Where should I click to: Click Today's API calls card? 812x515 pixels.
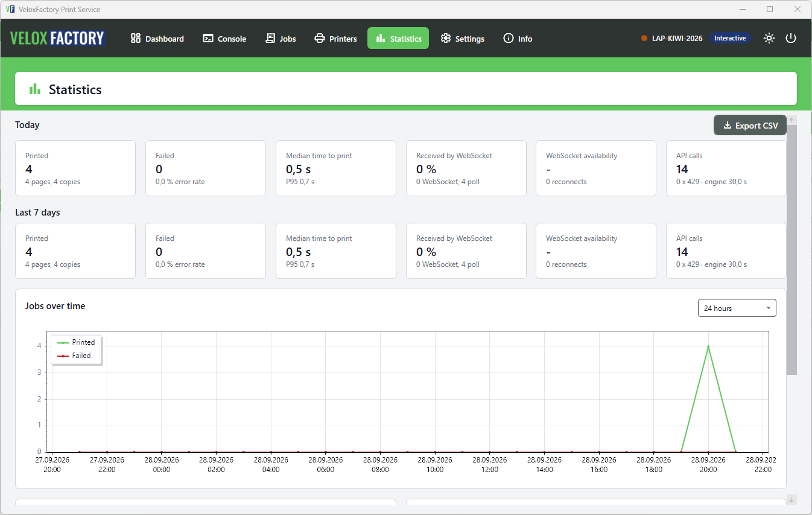pos(726,168)
